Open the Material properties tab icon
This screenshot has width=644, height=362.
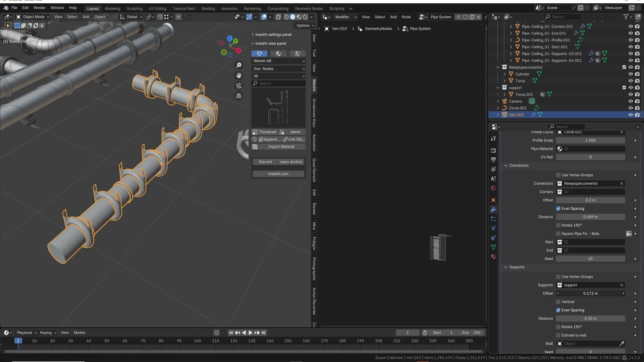[493, 257]
